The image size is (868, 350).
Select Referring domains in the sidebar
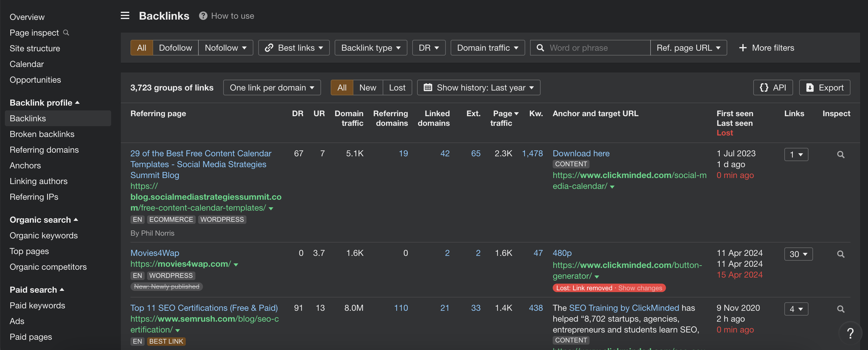tap(44, 150)
